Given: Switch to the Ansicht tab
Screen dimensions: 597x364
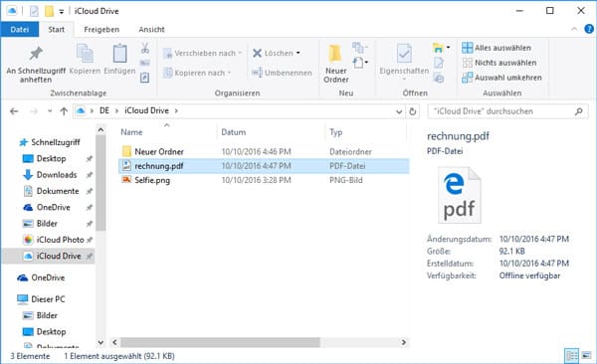Looking at the screenshot, I should [x=151, y=29].
